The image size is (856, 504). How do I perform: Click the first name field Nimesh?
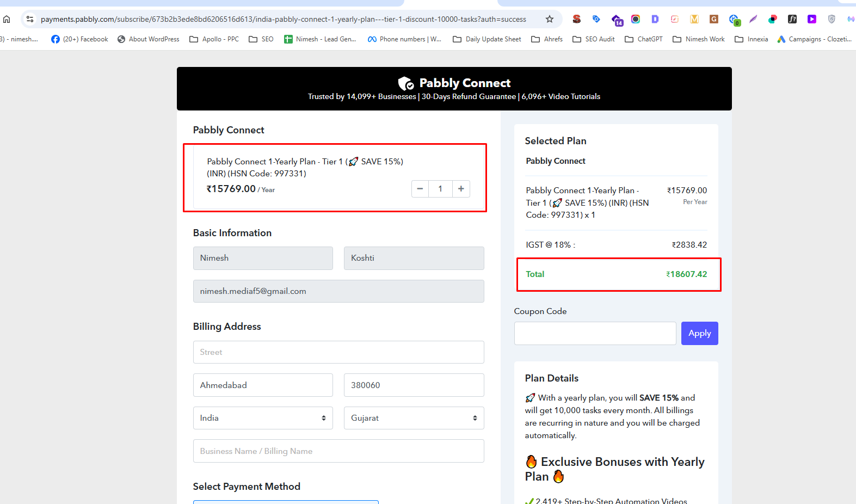pyautogui.click(x=263, y=258)
